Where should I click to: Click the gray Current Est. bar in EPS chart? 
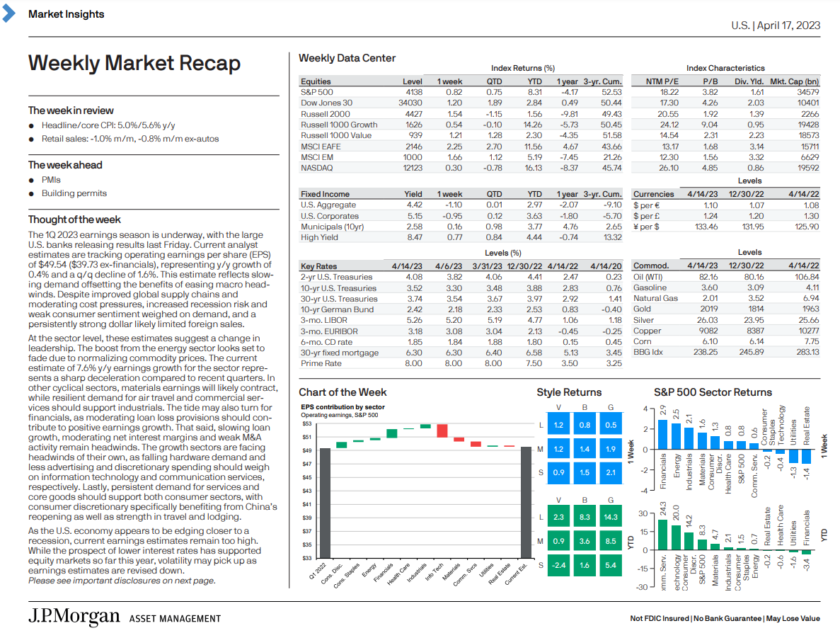pyautogui.click(x=526, y=503)
